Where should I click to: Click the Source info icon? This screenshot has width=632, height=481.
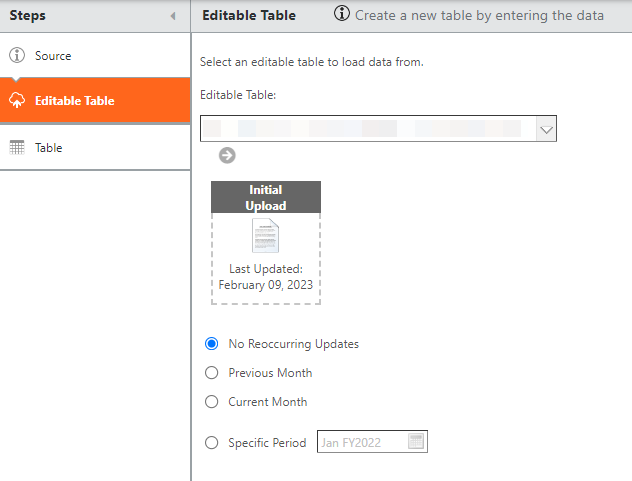17,55
